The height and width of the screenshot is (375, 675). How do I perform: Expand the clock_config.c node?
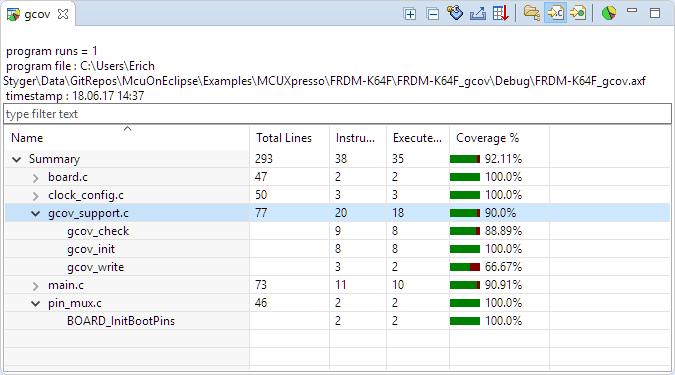(36, 196)
